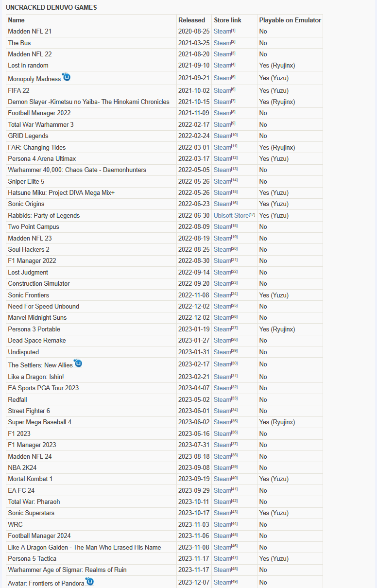
Task: Open the Steam link for Dead Space Remake
Action: click(x=223, y=341)
